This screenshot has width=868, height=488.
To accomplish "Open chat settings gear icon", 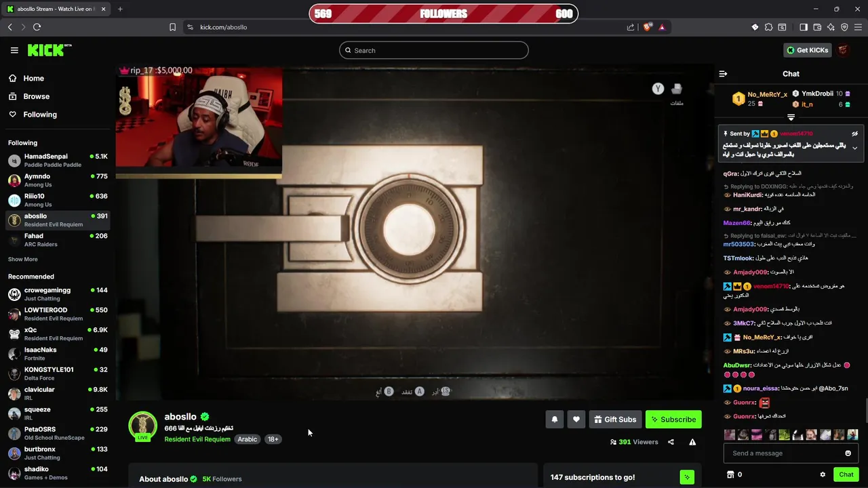I will coord(823,474).
